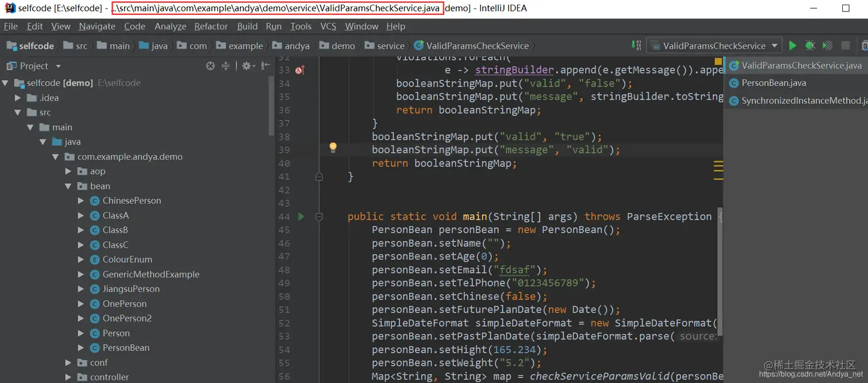This screenshot has width=868, height=383.
Task: Expand the conf package arrow
Action: click(68, 363)
